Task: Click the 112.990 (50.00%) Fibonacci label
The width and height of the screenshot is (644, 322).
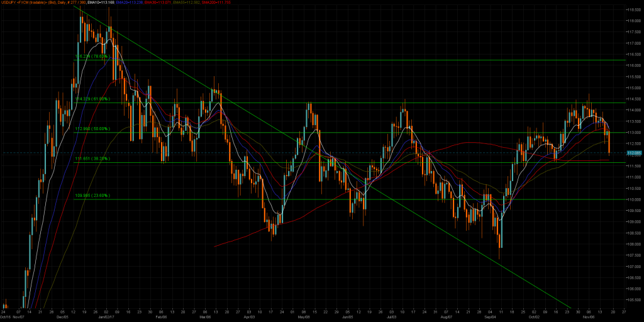Action: 92,129
